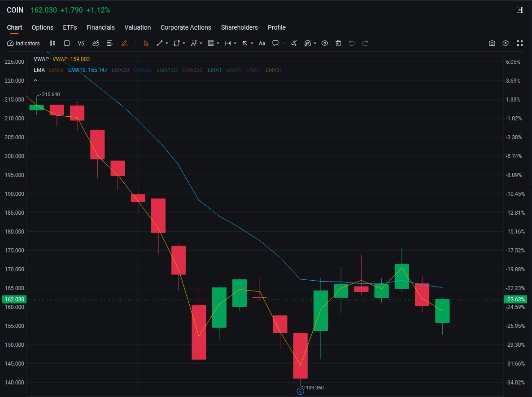This screenshot has height=397, width=532.
Task: Click the EMA120 legend entry
Action: point(167,70)
